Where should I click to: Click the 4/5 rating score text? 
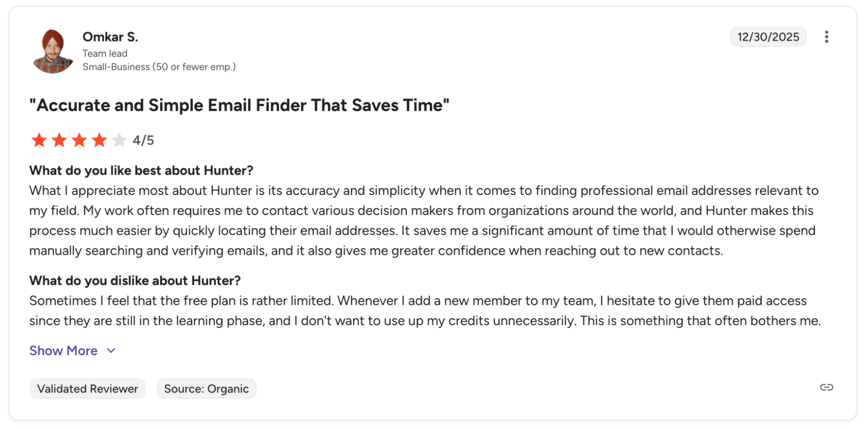pos(143,140)
